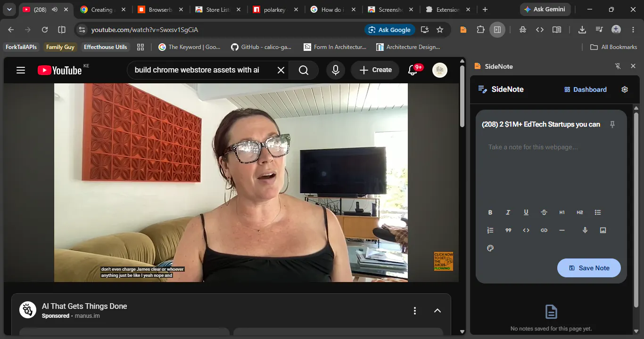644x339 pixels.
Task: Switch to the Store Listing tab
Action: pyautogui.click(x=218, y=9)
